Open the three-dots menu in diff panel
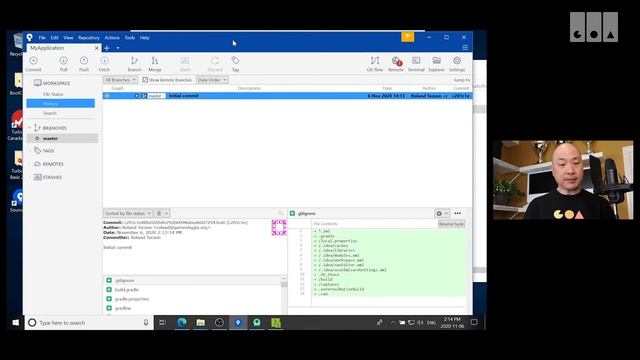640x360 pixels. click(458, 213)
